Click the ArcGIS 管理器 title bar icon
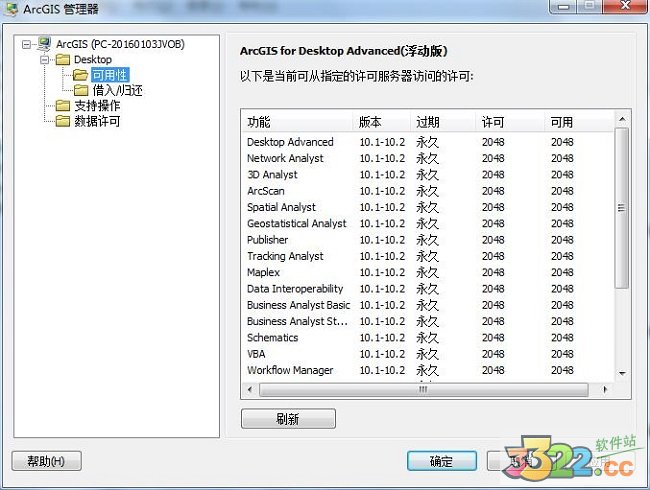 12,8
